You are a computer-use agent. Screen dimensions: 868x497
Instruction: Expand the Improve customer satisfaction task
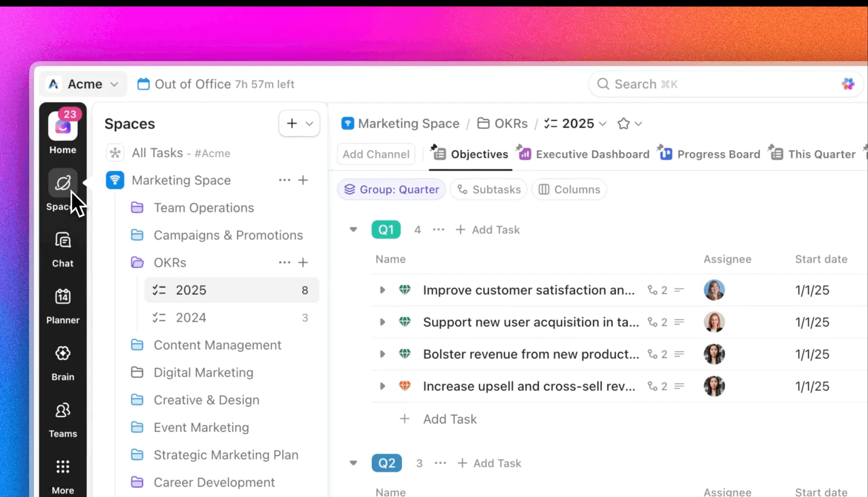point(382,290)
